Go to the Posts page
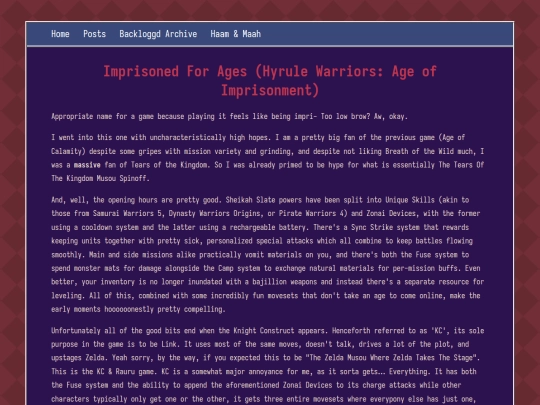The width and height of the screenshot is (540, 405). click(x=94, y=34)
